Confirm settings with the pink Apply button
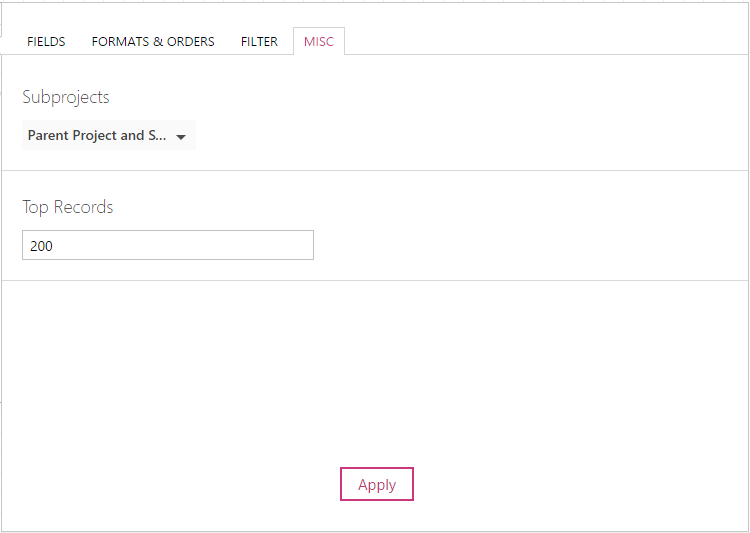Image resolution: width=750 pixels, height=533 pixels. [x=377, y=484]
